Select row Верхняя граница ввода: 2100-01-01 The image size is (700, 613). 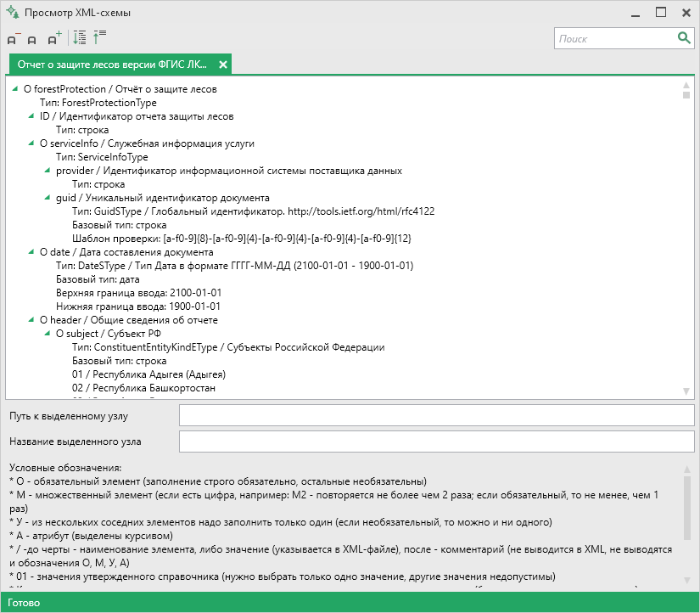pyautogui.click(x=139, y=293)
